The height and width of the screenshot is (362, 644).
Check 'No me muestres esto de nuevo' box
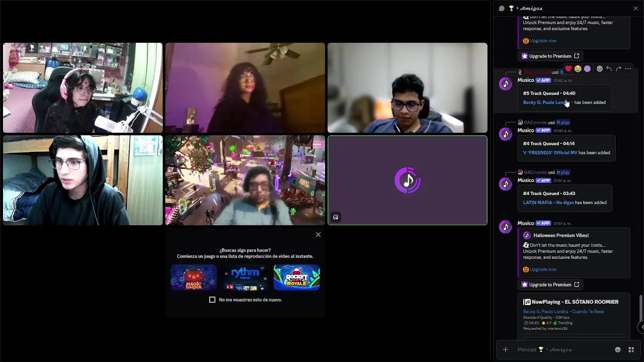(x=212, y=300)
